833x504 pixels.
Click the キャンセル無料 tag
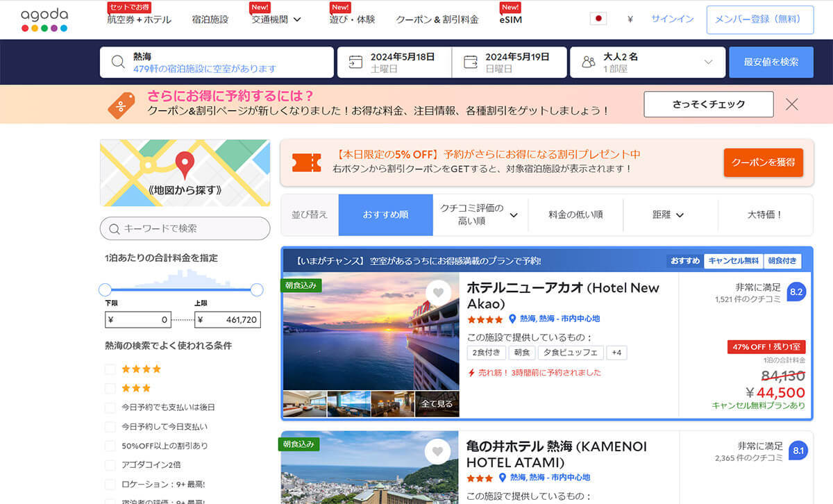pyautogui.click(x=733, y=261)
